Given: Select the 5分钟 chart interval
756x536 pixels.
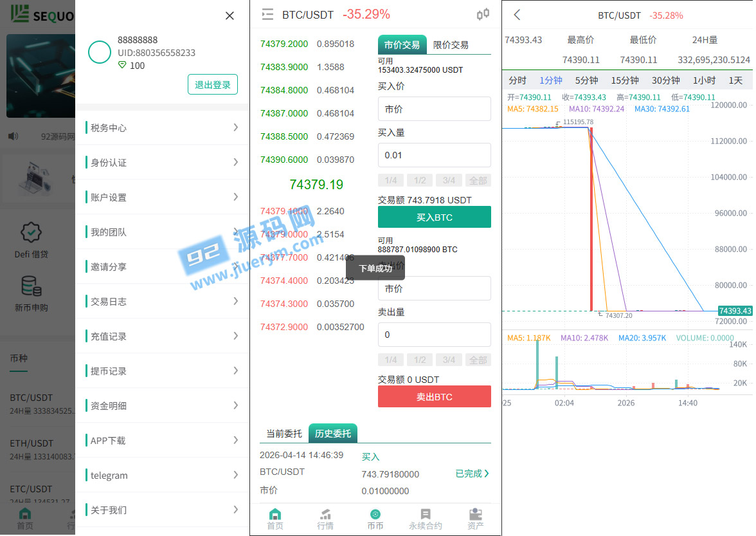Looking at the screenshot, I should pos(586,80).
